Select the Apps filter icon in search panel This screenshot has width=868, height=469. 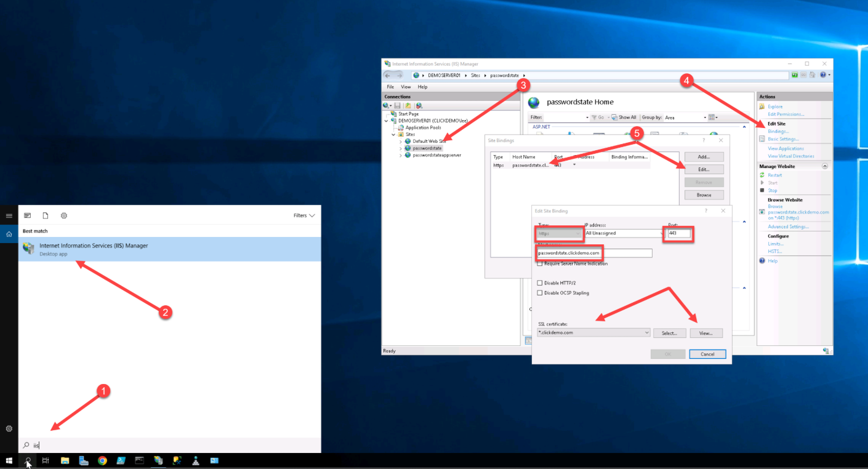(x=27, y=215)
